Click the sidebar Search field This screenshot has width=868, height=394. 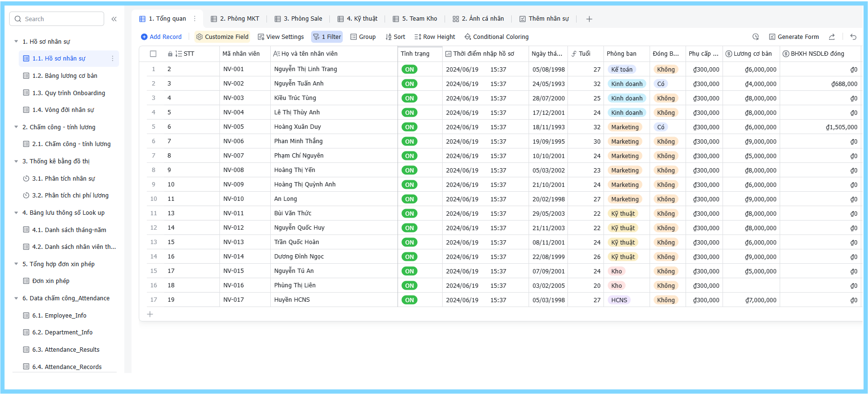(x=57, y=19)
